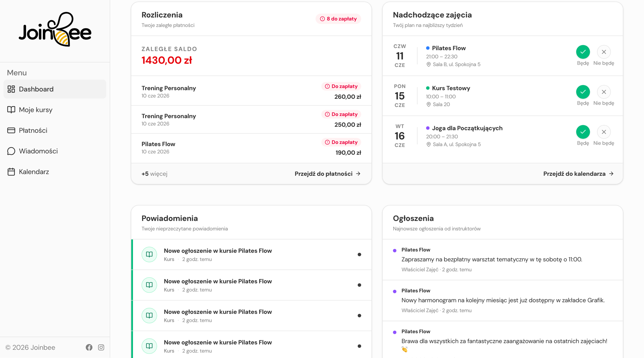644x358 pixels.
Task: Open Kalendarz menu item
Action: [55, 172]
